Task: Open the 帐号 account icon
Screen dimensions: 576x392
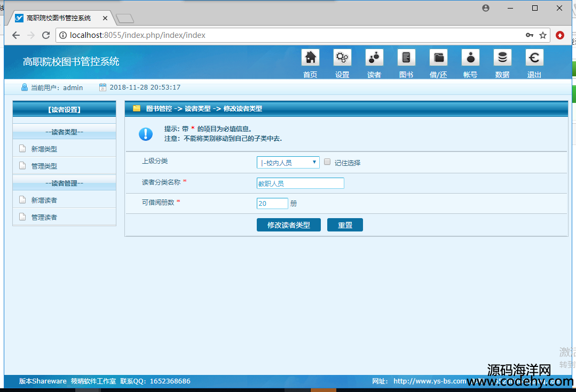Action: [x=470, y=58]
